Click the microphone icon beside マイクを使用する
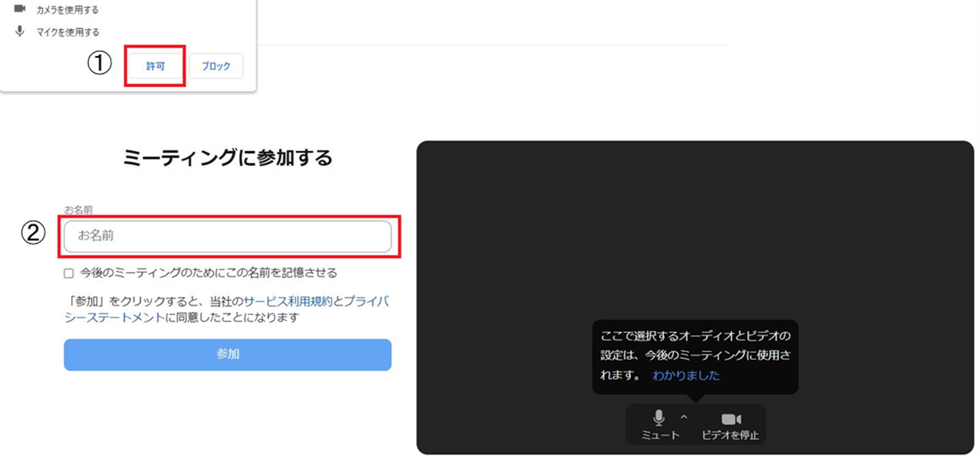Image resolution: width=980 pixels, height=463 pixels. coord(20,31)
